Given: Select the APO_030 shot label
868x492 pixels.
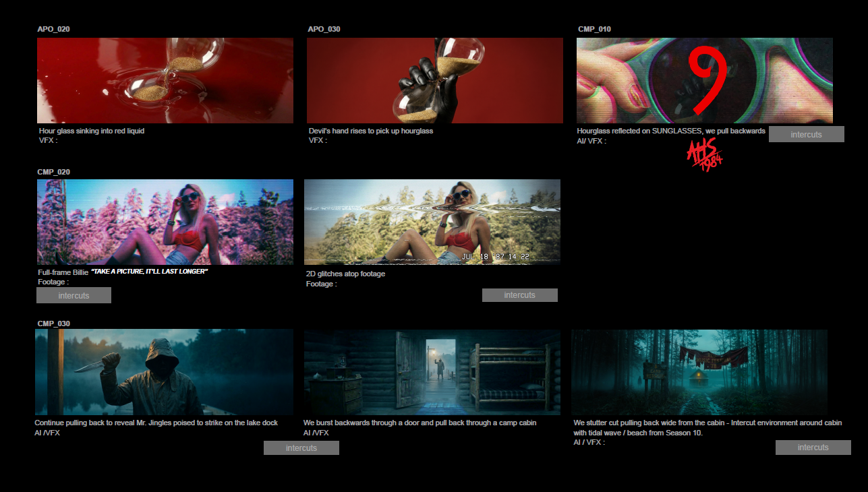Looking at the screenshot, I should click(324, 29).
